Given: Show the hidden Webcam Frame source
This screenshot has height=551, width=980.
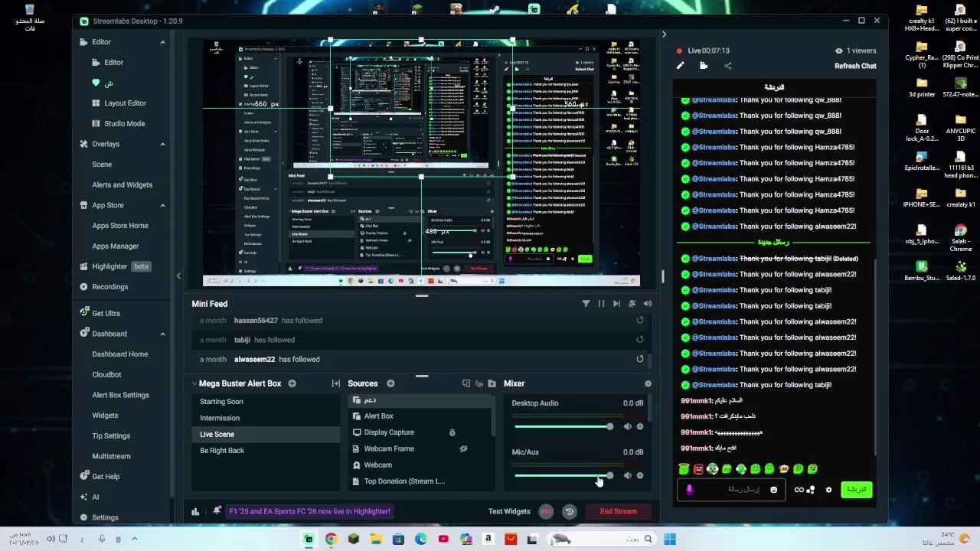Looking at the screenshot, I should click(463, 448).
